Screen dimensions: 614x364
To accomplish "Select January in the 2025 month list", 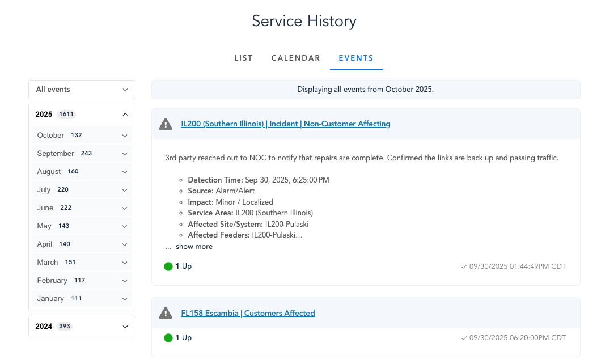I will [50, 299].
